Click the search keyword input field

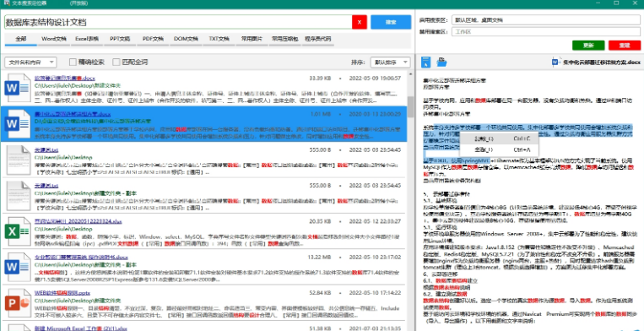(x=178, y=22)
